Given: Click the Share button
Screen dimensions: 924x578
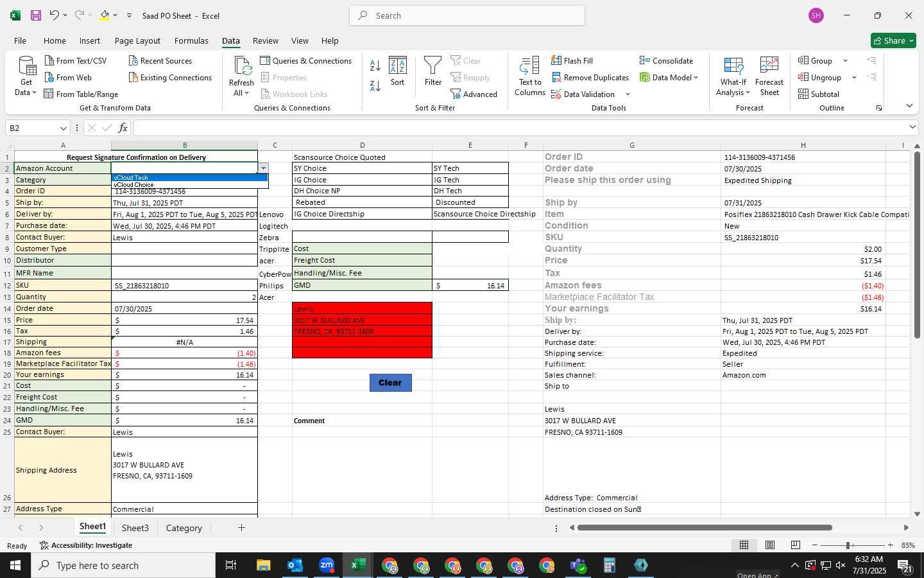Looking at the screenshot, I should pos(893,40).
